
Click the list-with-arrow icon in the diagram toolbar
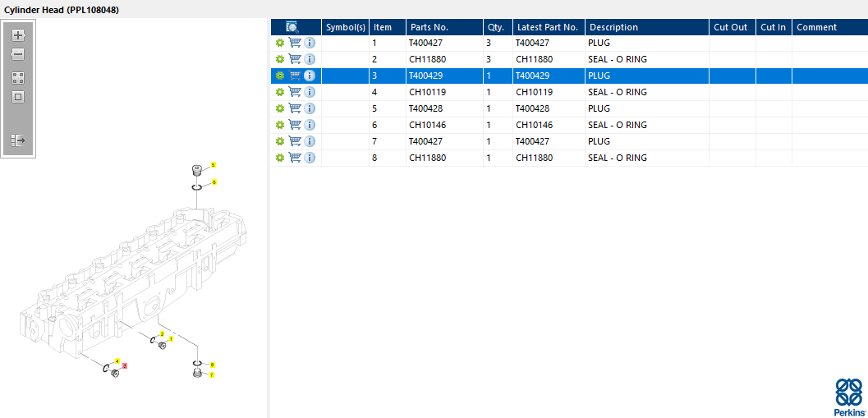pos(18,140)
